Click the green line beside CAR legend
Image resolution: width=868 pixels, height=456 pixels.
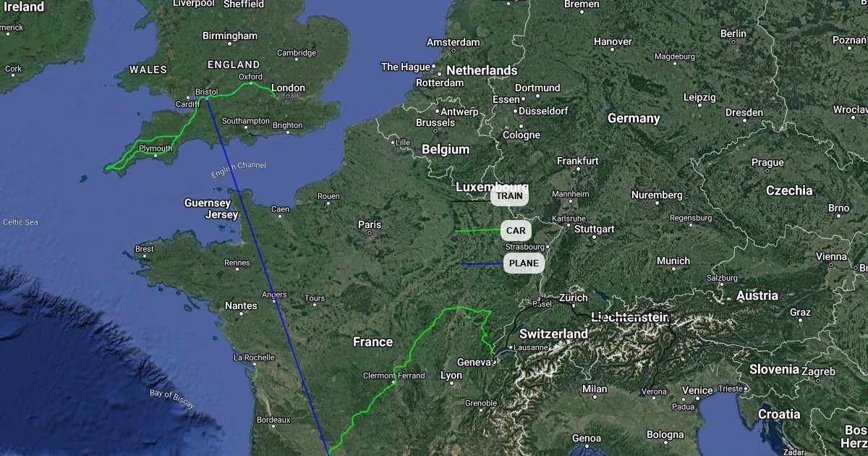point(478,231)
